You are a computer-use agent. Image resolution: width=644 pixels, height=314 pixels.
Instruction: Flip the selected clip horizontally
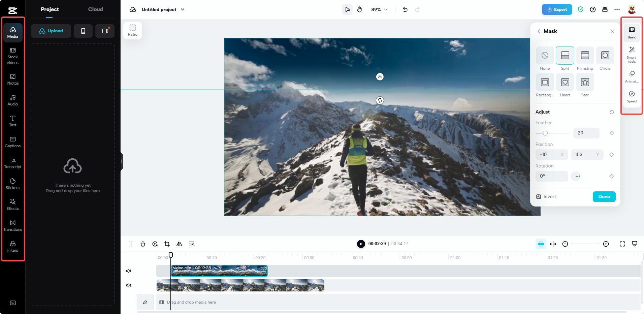179,244
